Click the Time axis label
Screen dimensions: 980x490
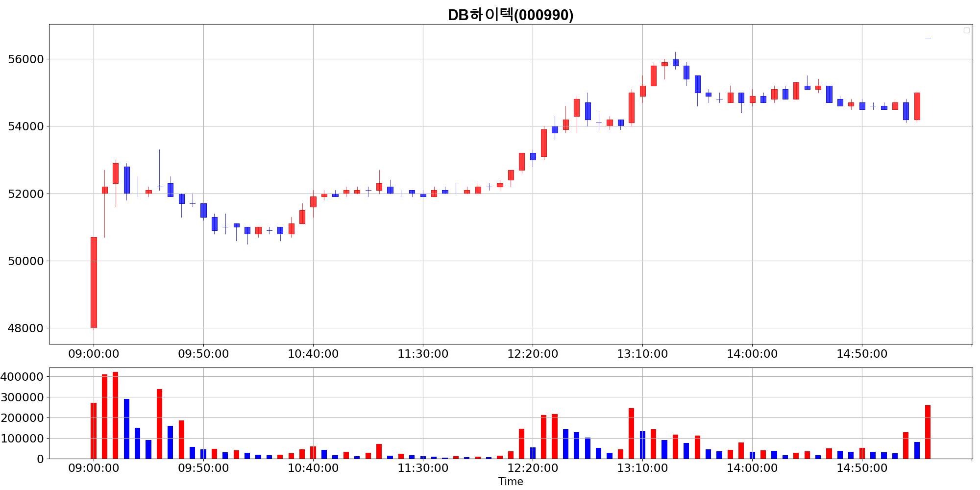click(x=511, y=482)
